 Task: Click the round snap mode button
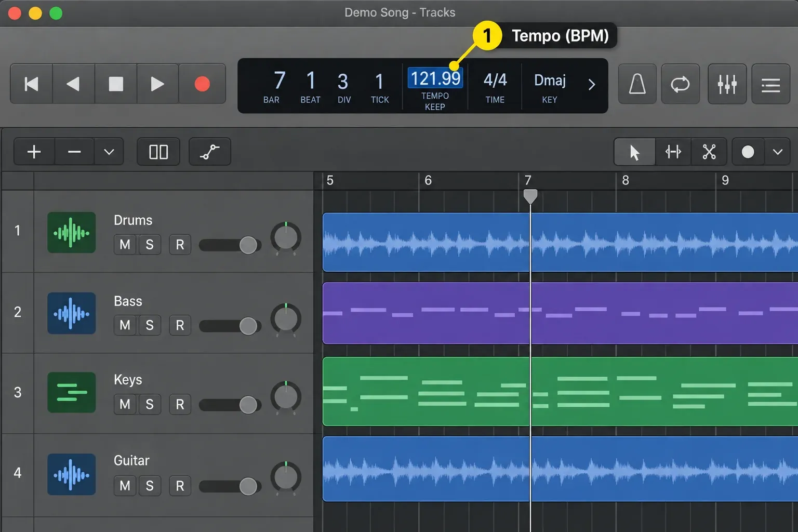(x=748, y=152)
